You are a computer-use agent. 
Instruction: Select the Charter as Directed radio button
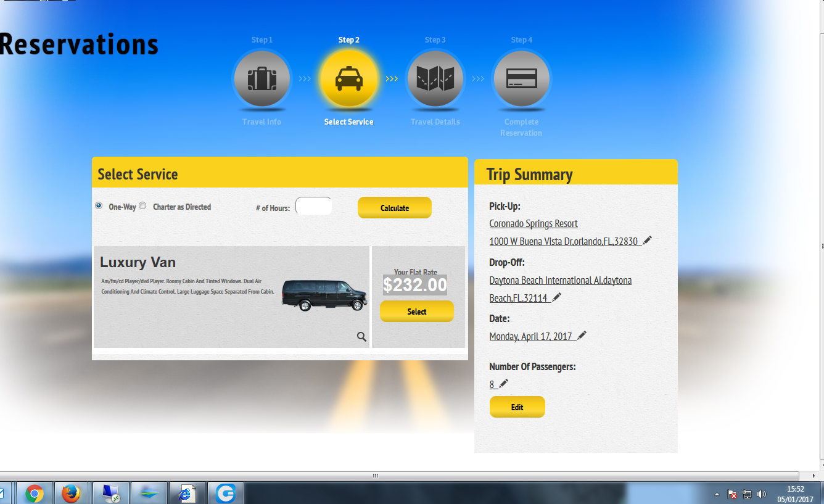[142, 206]
